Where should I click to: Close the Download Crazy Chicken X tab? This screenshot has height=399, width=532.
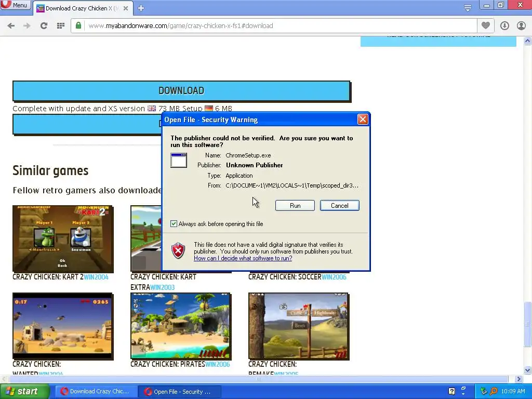(126, 8)
